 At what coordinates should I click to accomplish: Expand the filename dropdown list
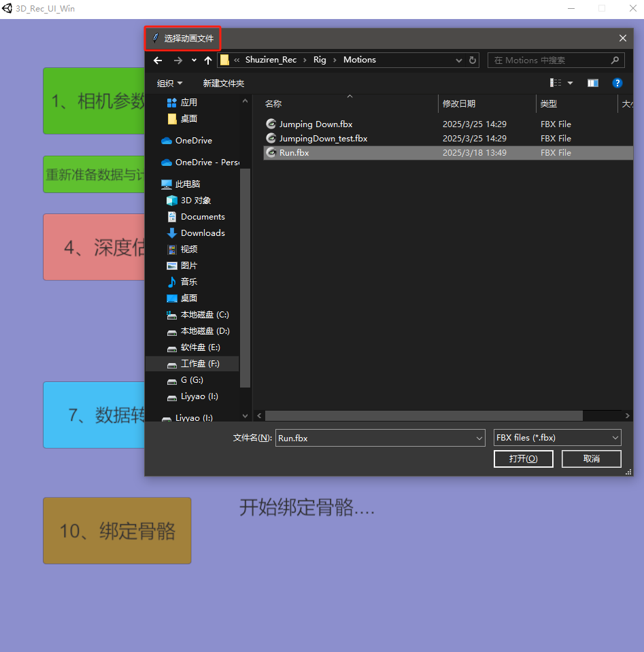click(x=479, y=438)
